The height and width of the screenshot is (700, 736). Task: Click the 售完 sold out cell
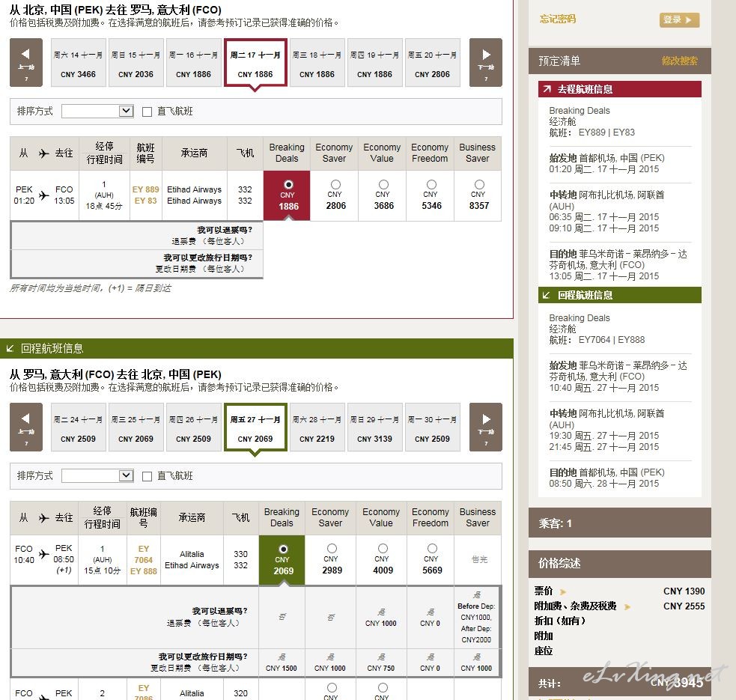pos(479,559)
